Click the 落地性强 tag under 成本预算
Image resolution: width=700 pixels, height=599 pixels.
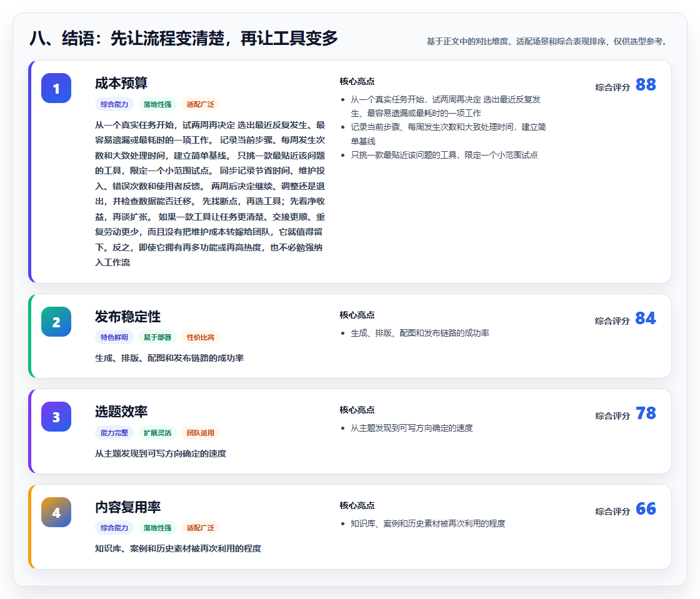click(157, 104)
